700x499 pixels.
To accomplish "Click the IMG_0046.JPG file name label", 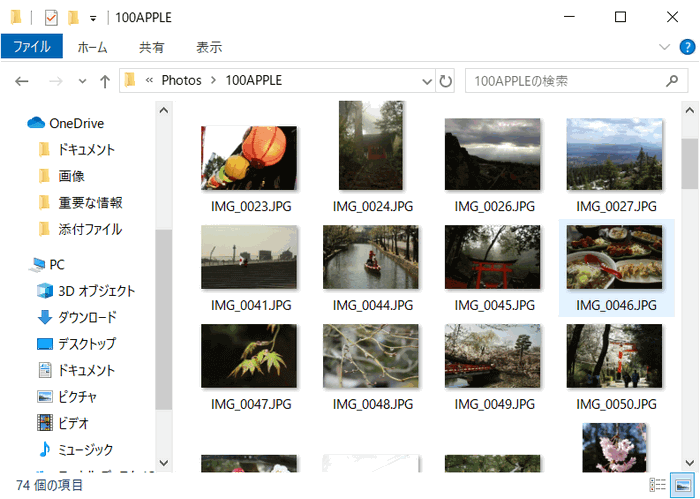I will [616, 305].
